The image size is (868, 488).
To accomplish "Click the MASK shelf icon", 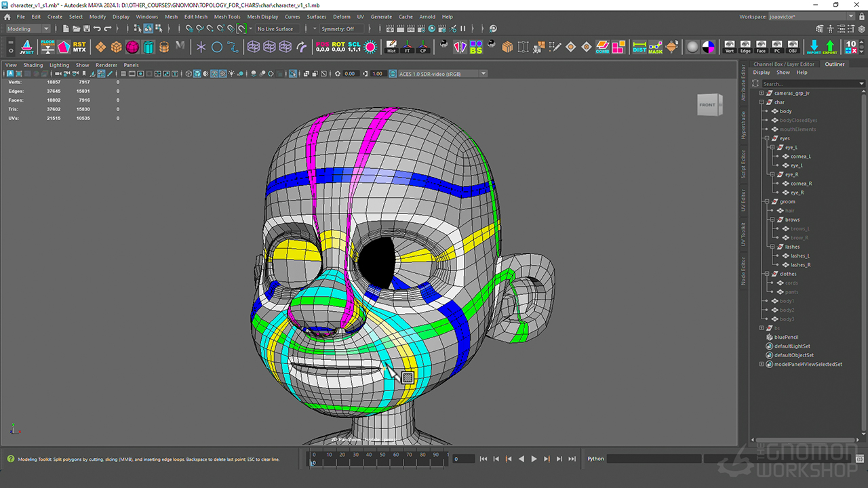I will 655,47.
